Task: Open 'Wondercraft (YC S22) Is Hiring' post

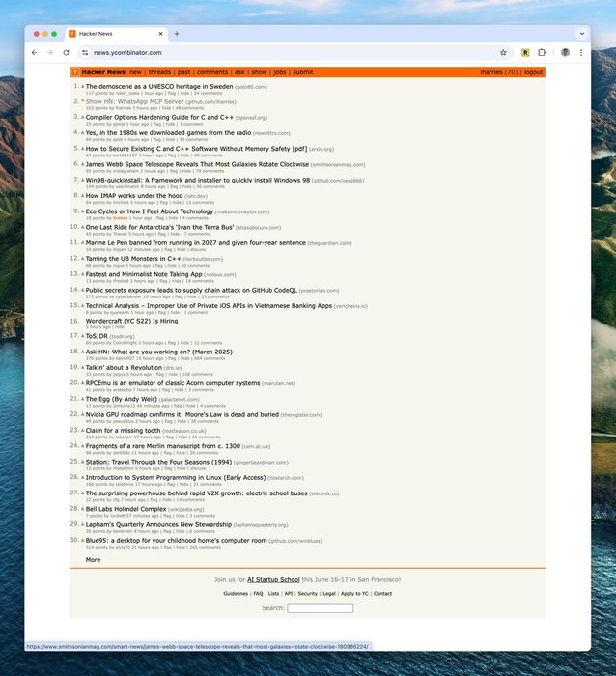Action: 131,321
